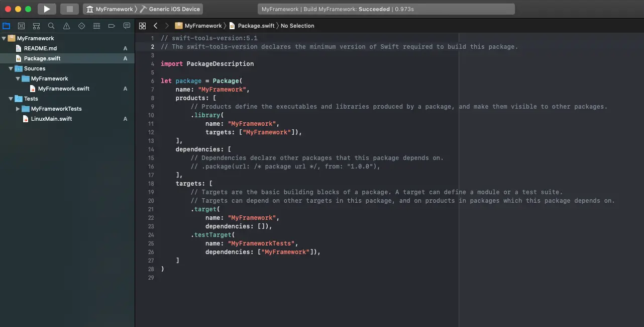Image resolution: width=644 pixels, height=327 pixels.
Task: Click the commented .package(url: line
Action: (285, 167)
